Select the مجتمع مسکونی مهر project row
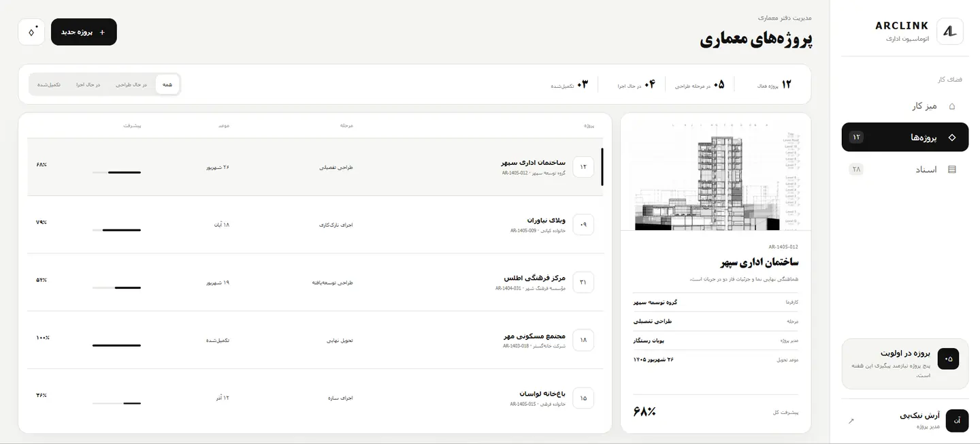This screenshot has height=444, width=980. pos(315,340)
